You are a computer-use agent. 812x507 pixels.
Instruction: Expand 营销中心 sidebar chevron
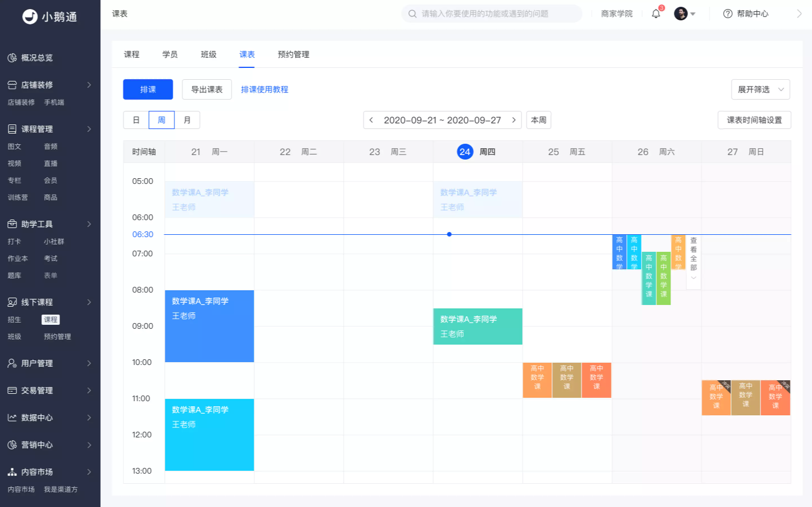pos(89,445)
